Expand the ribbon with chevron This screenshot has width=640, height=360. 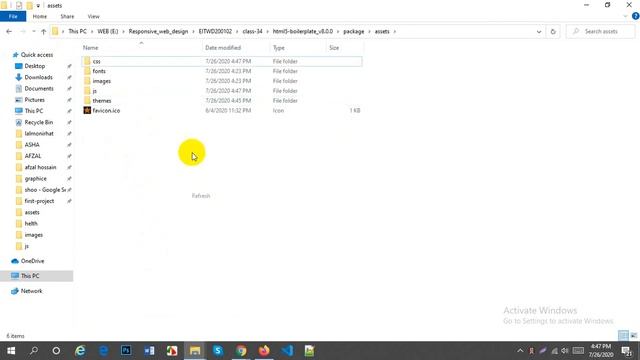(x=626, y=16)
